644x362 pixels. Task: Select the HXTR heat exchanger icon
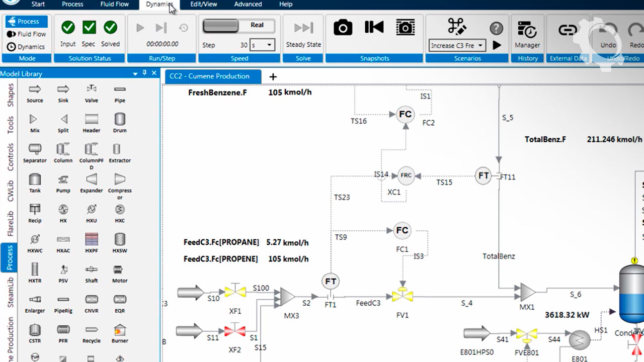(35, 269)
